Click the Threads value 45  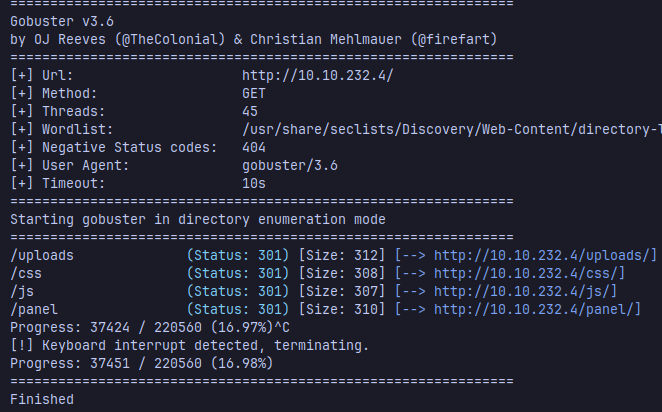[250, 111]
